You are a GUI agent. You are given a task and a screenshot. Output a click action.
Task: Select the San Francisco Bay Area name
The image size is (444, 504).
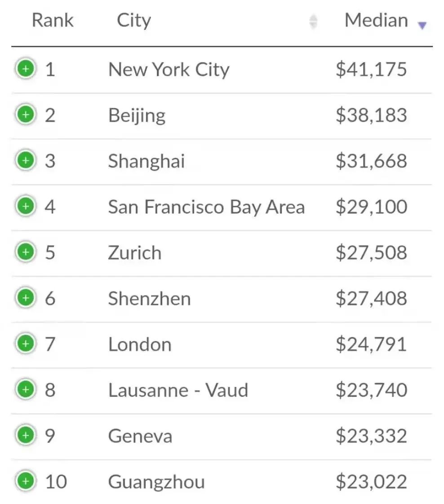[x=206, y=207]
